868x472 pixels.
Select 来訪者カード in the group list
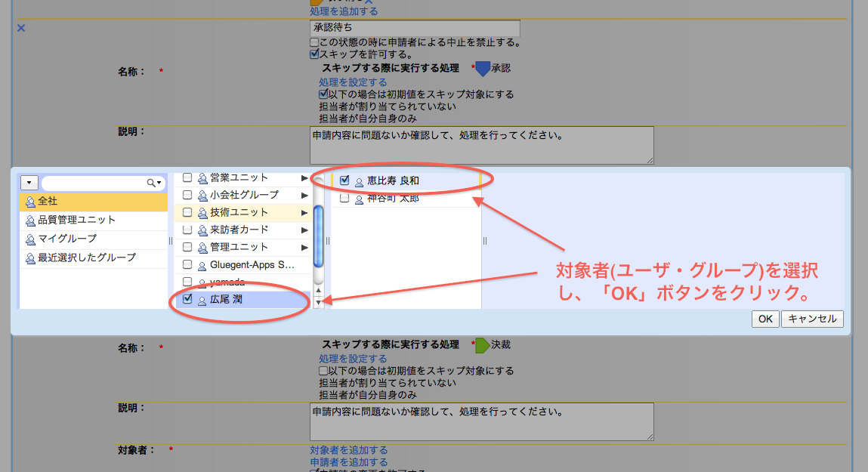pyautogui.click(x=239, y=230)
